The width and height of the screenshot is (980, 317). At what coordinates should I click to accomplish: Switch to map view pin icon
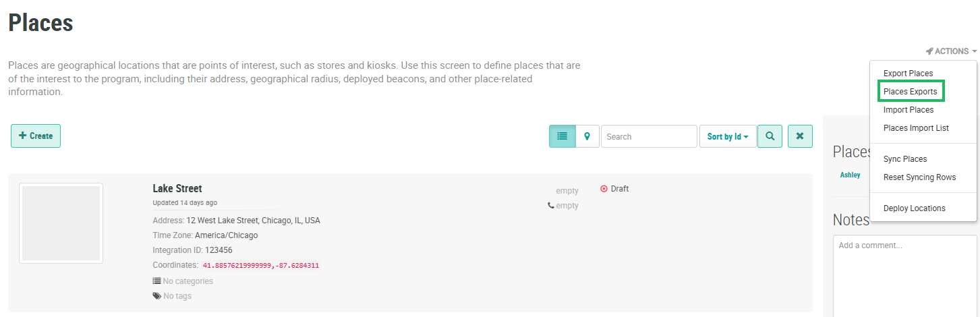point(587,136)
